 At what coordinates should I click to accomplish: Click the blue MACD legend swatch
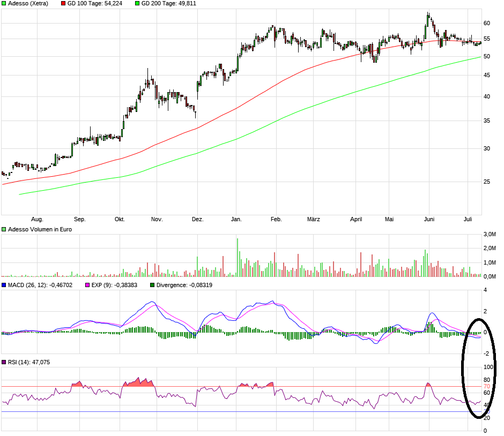[4, 285]
